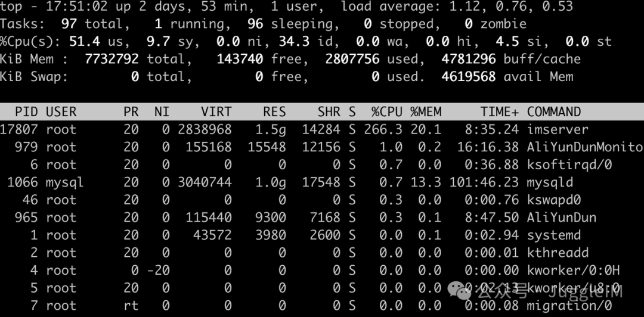
Task: Click the RES column header
Action: pos(274,111)
